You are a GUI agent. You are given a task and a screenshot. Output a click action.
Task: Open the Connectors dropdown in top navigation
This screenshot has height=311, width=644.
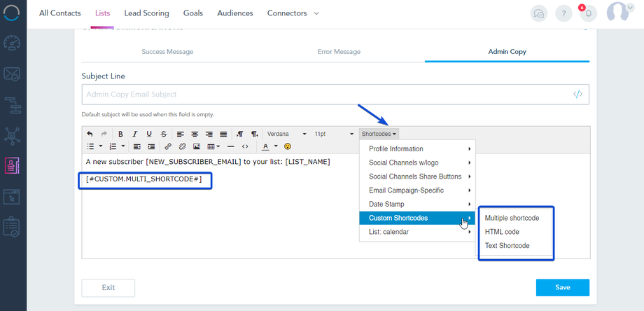click(293, 13)
